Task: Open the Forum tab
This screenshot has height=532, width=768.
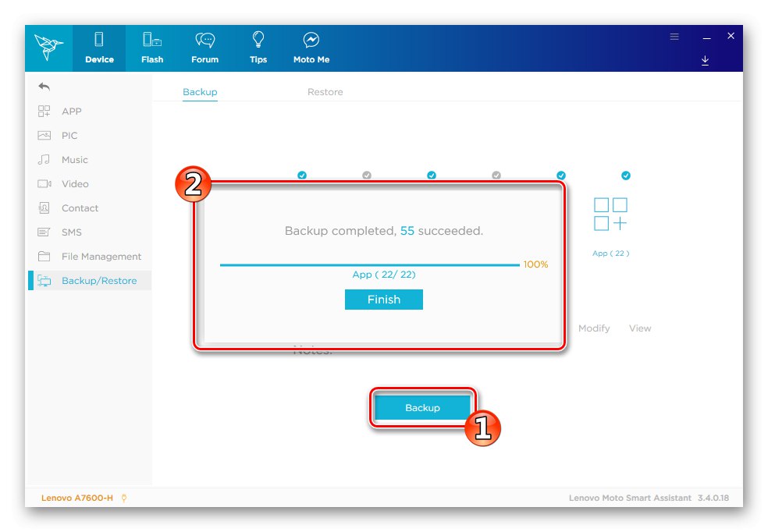Action: click(204, 48)
